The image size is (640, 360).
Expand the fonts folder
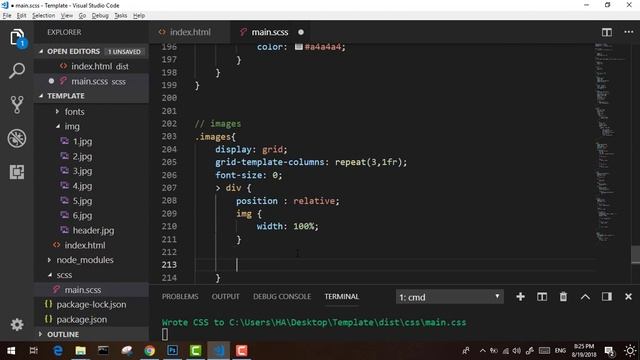pos(57,111)
